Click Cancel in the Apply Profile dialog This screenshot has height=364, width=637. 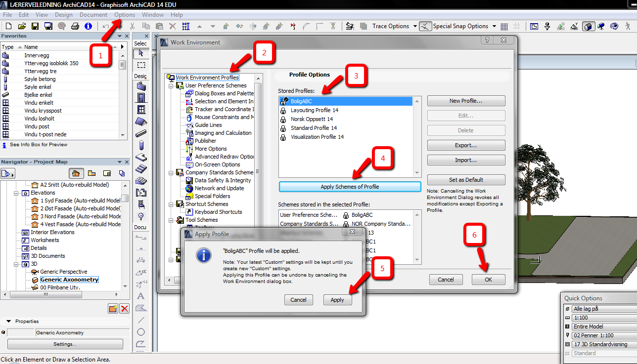298,300
